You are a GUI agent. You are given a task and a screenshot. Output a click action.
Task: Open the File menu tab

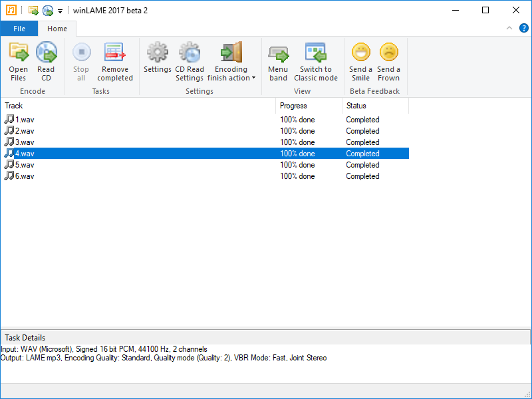(x=19, y=29)
